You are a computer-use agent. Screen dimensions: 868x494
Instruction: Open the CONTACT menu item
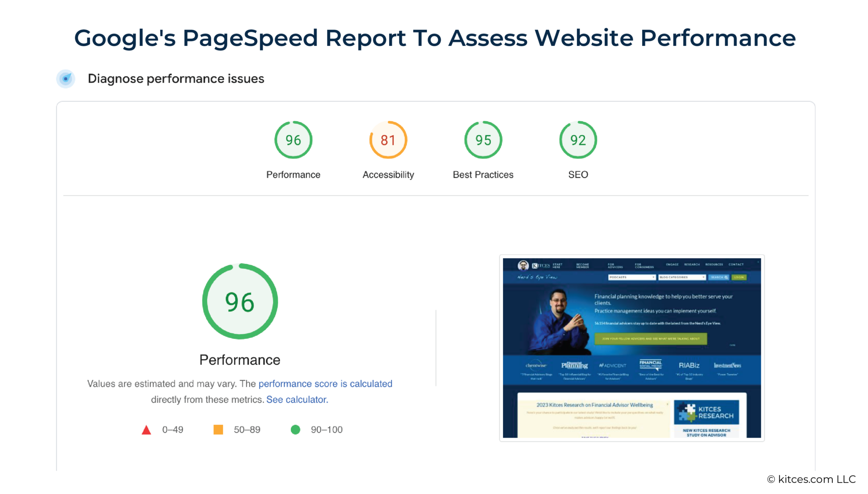[736, 264]
